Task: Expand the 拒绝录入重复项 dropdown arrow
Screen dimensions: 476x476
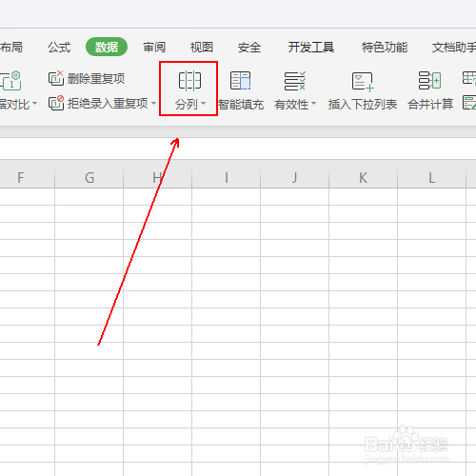Action: (x=153, y=103)
